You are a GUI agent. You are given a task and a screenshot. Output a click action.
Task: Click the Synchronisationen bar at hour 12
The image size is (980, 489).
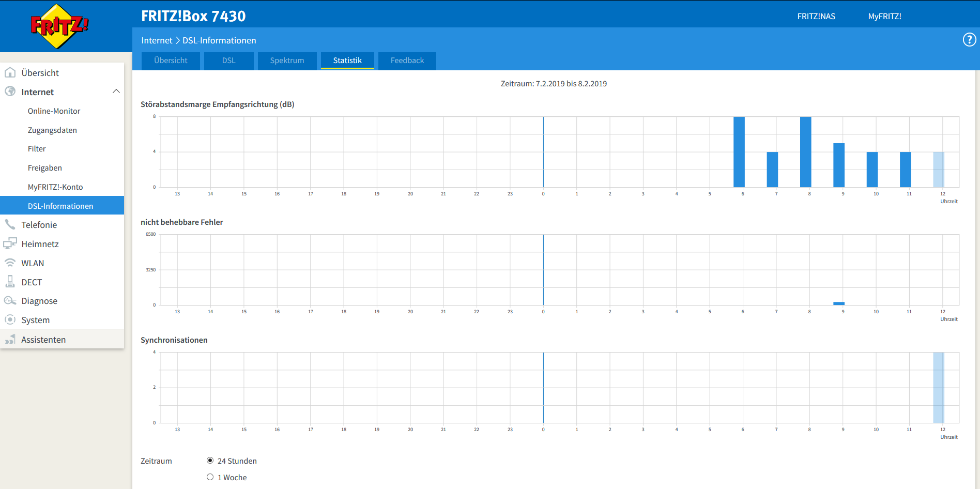[x=939, y=388]
